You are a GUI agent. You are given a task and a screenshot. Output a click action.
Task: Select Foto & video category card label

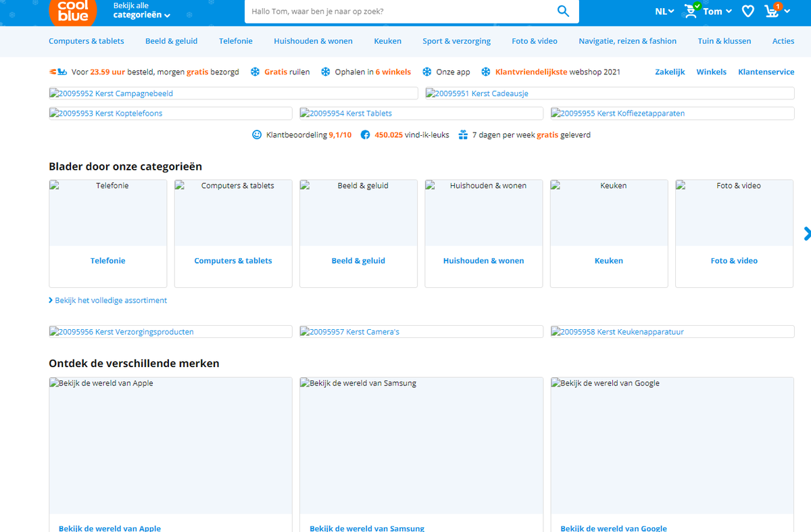coord(734,261)
